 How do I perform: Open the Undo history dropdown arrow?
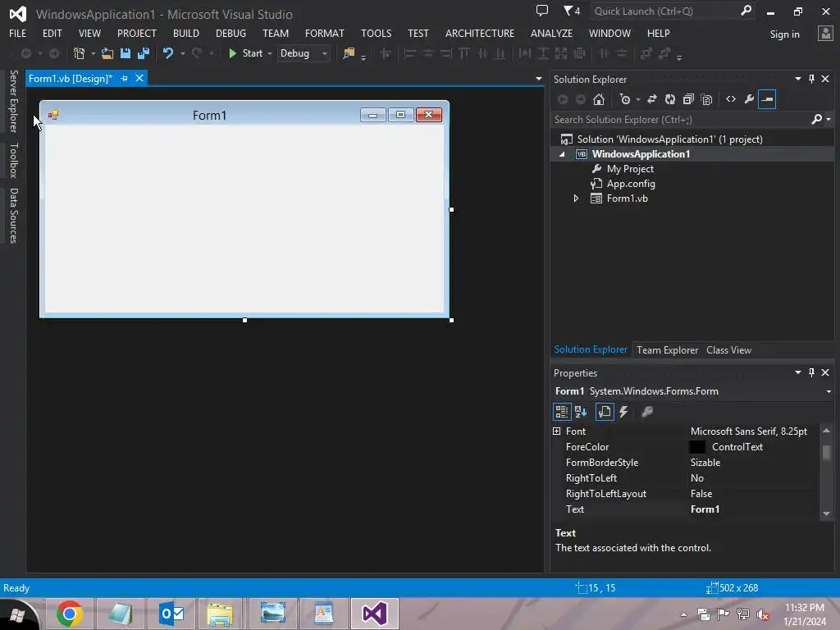pos(183,53)
